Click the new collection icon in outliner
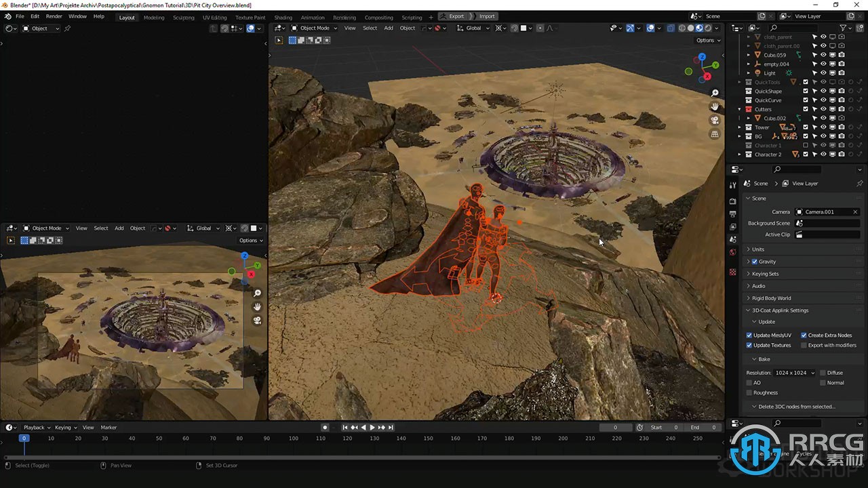868x488 pixels. (859, 28)
